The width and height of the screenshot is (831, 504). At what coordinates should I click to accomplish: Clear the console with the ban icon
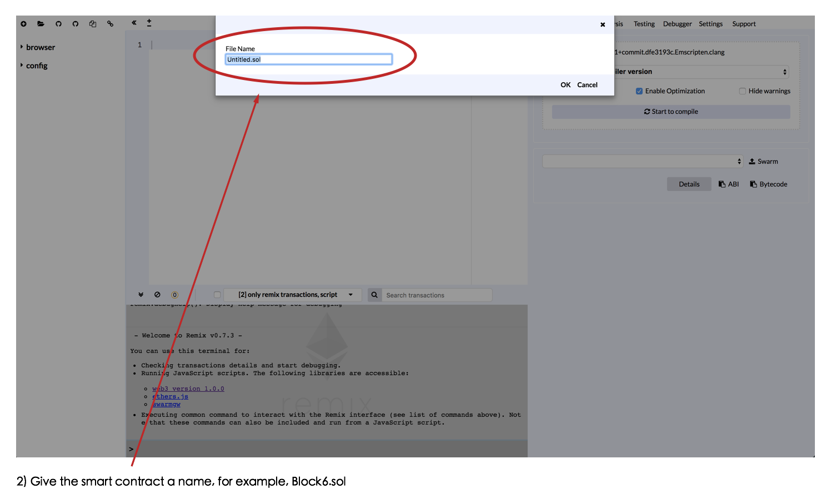point(157,295)
